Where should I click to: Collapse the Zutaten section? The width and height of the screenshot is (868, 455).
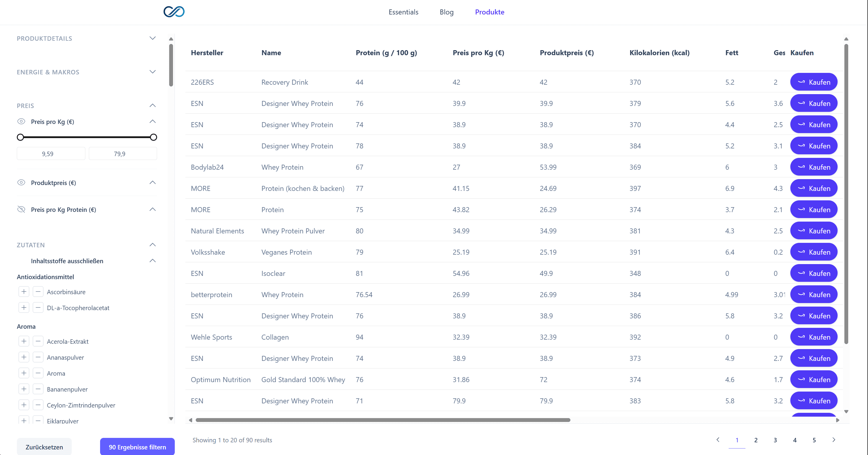(x=153, y=245)
